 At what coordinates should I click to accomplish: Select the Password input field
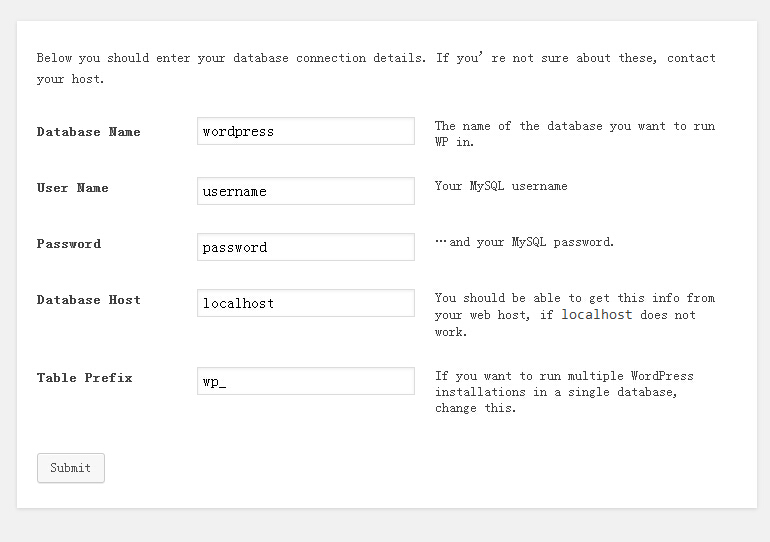(305, 247)
